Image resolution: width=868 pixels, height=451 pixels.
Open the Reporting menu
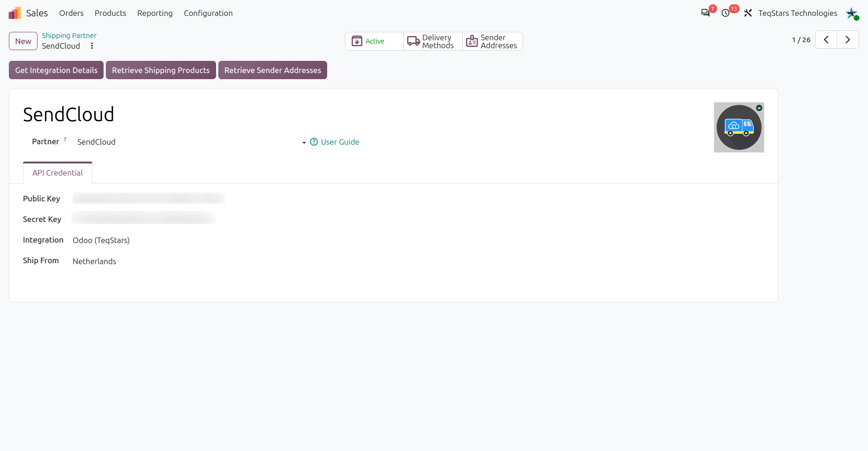[155, 13]
